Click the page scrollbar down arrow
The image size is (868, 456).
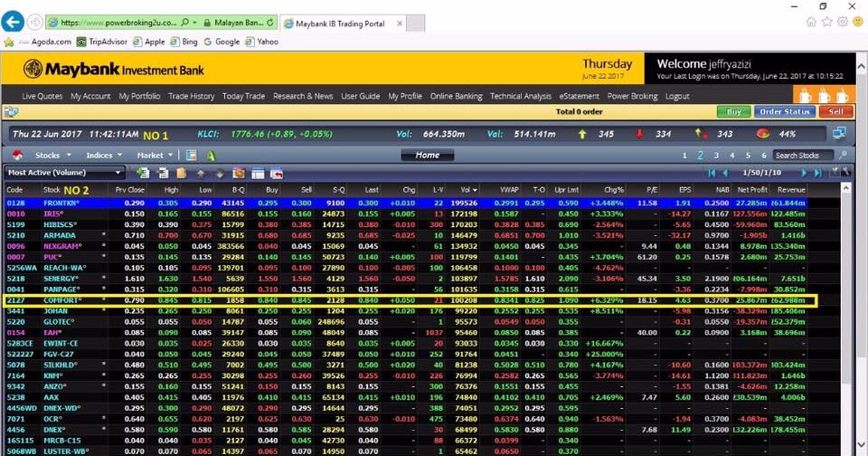pos(862,444)
